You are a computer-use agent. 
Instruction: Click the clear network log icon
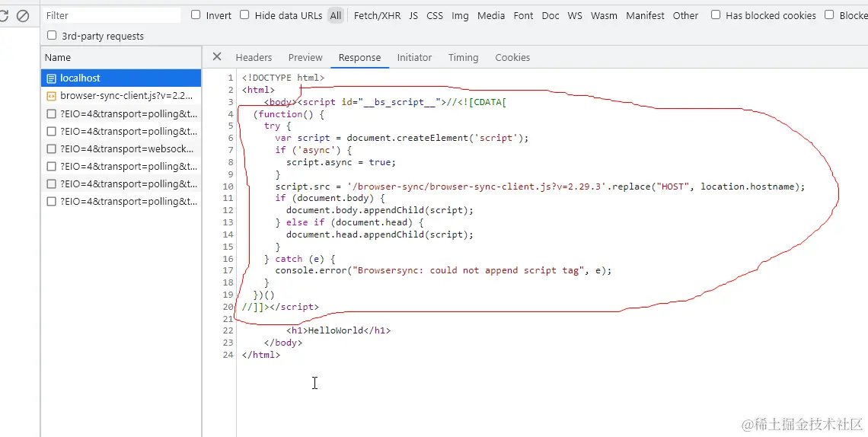23,16
